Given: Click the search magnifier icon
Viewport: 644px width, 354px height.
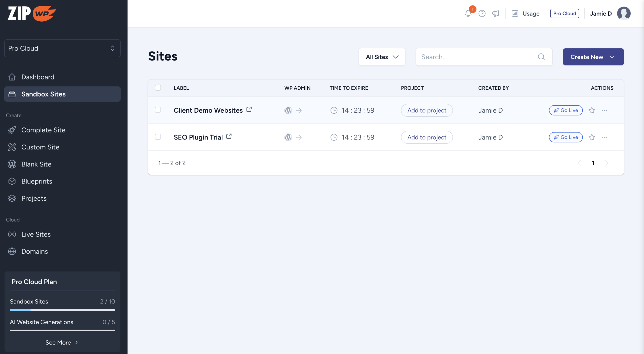Looking at the screenshot, I should click(x=541, y=57).
